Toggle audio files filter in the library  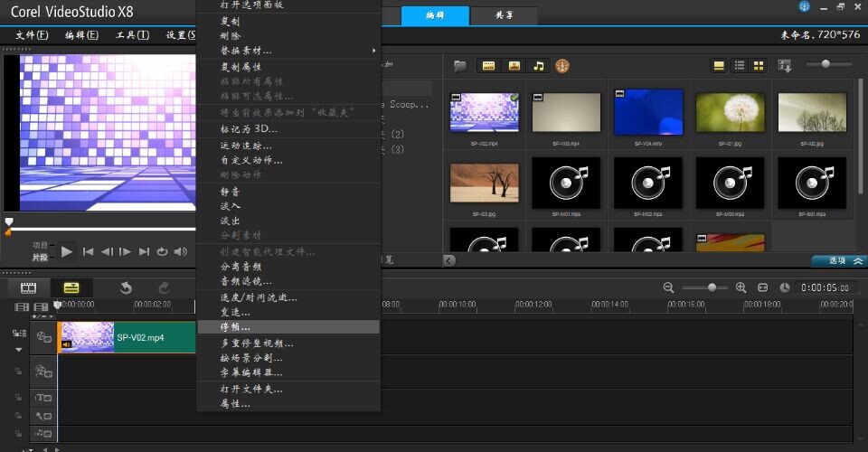539,66
